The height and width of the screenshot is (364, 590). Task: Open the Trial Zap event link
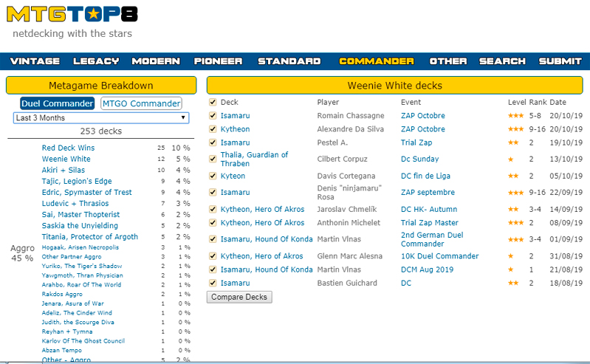416,142
